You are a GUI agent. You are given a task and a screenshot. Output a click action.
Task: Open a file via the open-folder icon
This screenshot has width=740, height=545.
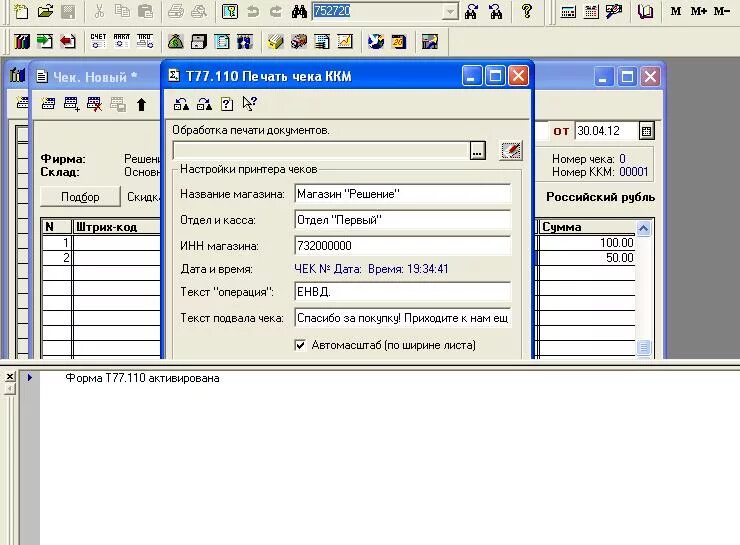[45, 11]
